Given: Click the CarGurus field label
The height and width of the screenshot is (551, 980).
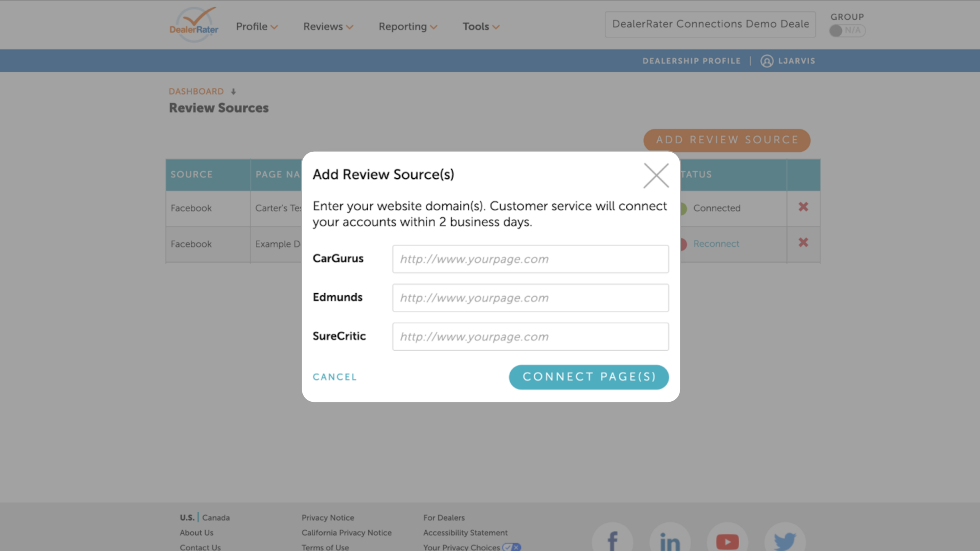Looking at the screenshot, I should click(338, 258).
